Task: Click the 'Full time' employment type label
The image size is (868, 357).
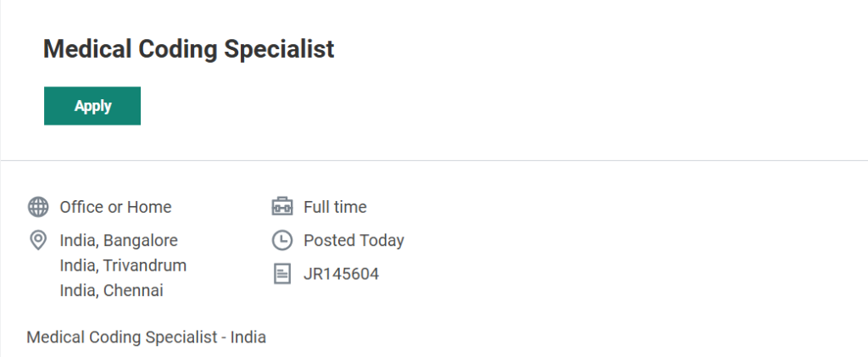Action: (x=335, y=207)
